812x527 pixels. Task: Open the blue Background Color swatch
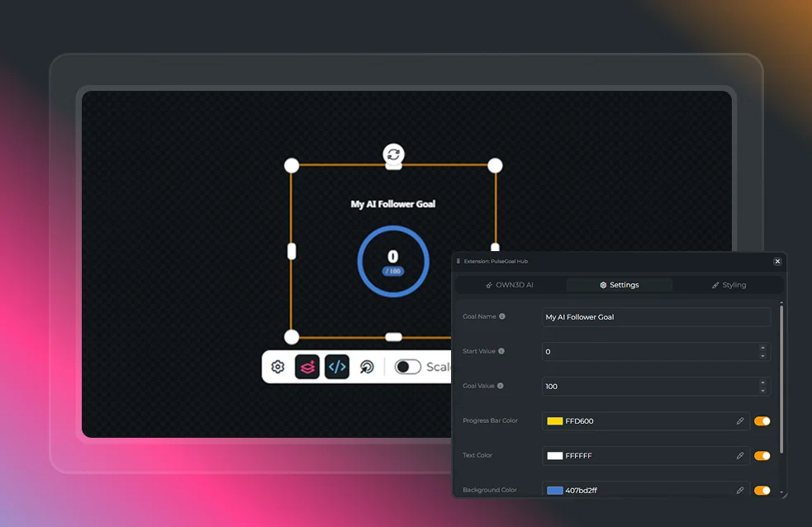(554, 491)
